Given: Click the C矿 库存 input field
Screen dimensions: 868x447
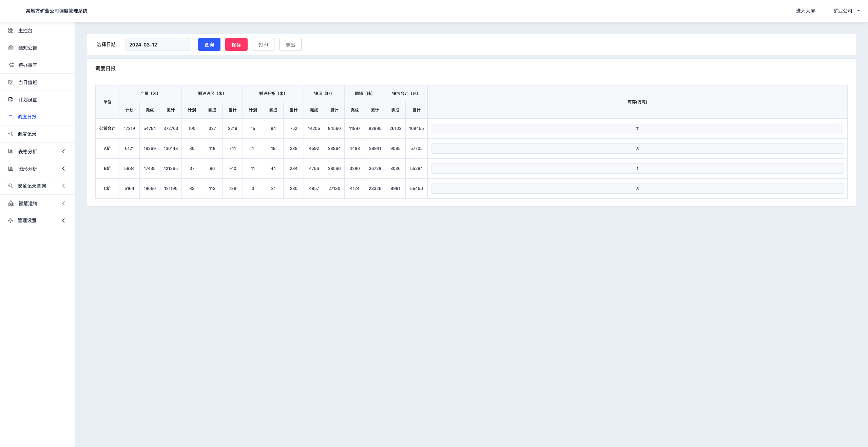Looking at the screenshot, I should pos(637,189).
